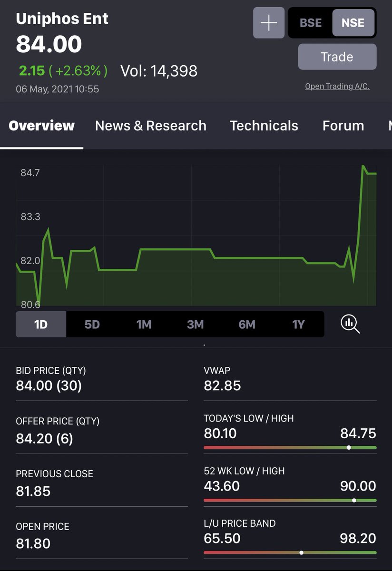The width and height of the screenshot is (392, 571).
Task: Open the chart zoom magnifier tool
Action: pos(350,324)
